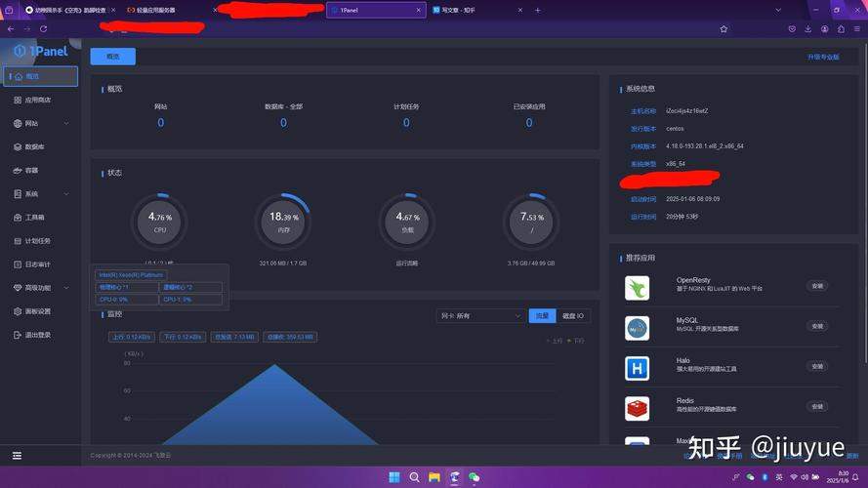
Task: Bookmark page with star icon
Action: pos(723,28)
